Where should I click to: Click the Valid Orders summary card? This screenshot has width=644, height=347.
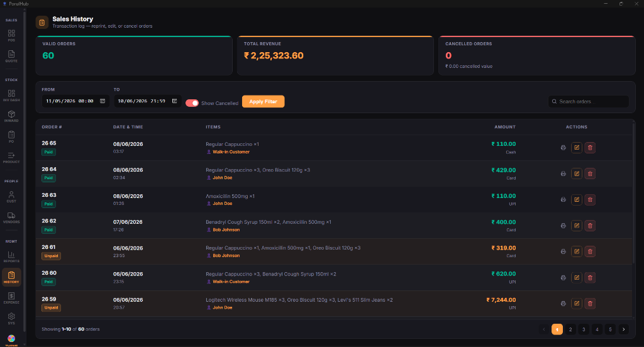coord(134,55)
